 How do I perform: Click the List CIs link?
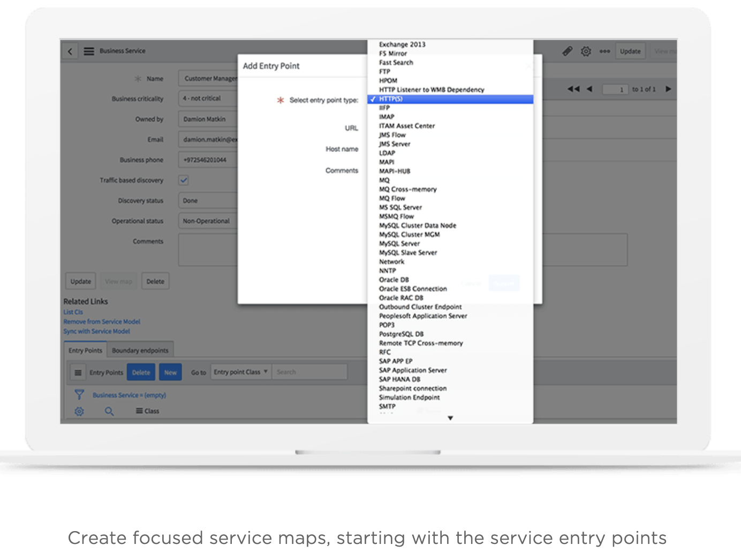(x=73, y=312)
